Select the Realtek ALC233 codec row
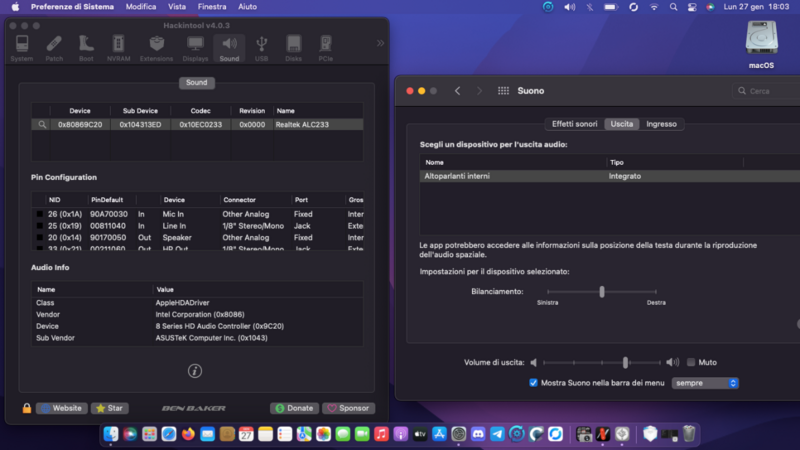 click(x=197, y=124)
